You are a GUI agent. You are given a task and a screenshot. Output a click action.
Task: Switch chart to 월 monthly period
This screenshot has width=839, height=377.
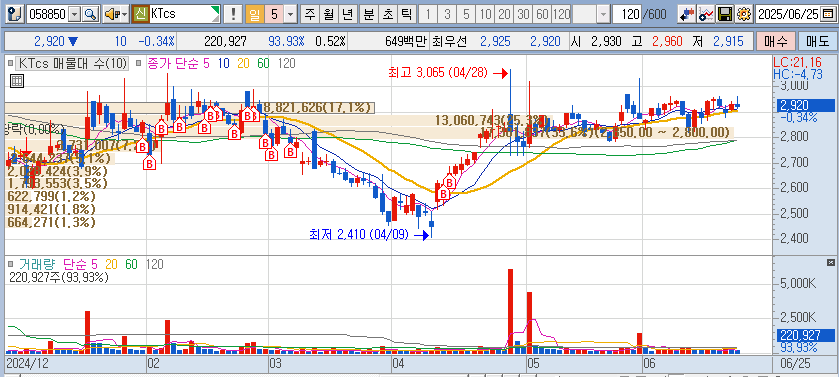[x=329, y=14]
